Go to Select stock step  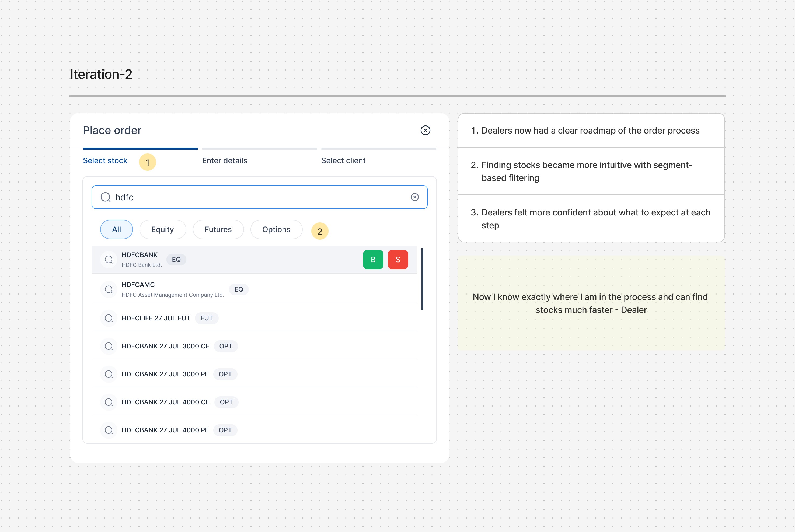click(x=105, y=160)
